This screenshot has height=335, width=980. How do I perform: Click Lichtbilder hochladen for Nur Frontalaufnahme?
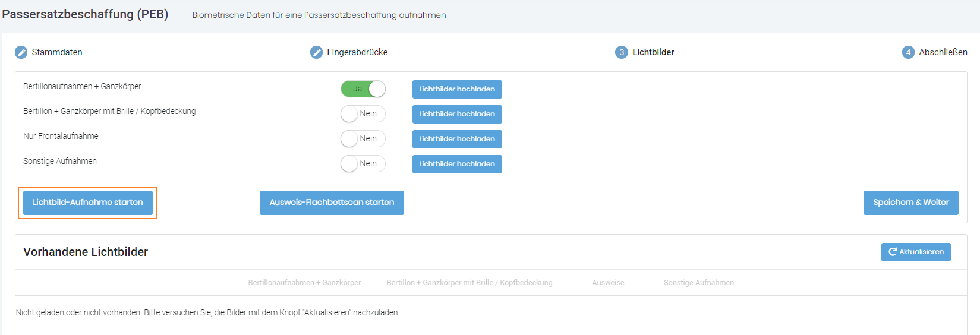tap(457, 139)
